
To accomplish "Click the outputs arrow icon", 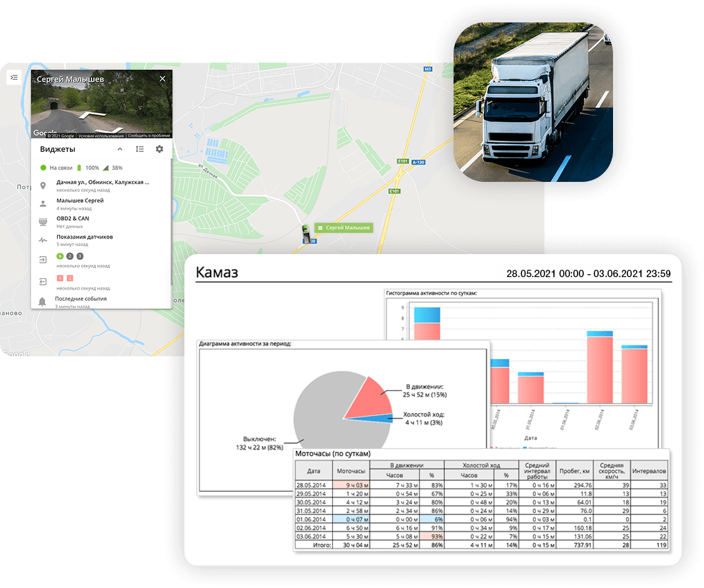I will click(43, 282).
